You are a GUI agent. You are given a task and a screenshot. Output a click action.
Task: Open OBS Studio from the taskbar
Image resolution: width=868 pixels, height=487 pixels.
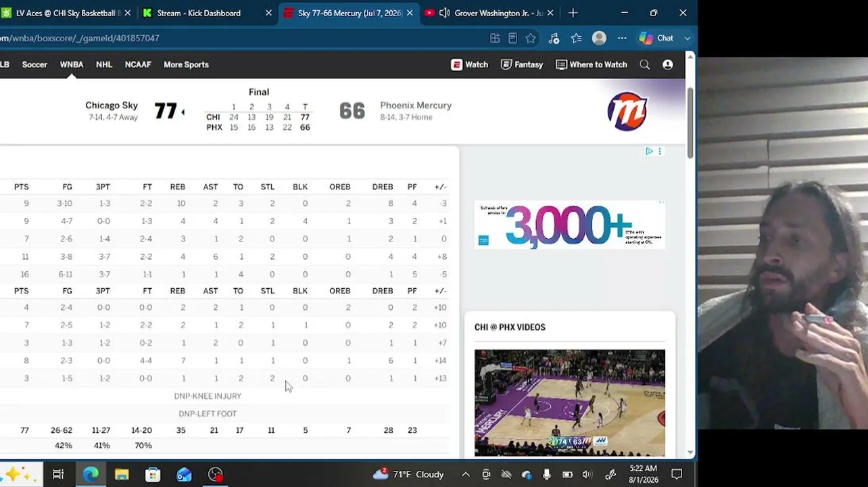pyautogui.click(x=216, y=475)
